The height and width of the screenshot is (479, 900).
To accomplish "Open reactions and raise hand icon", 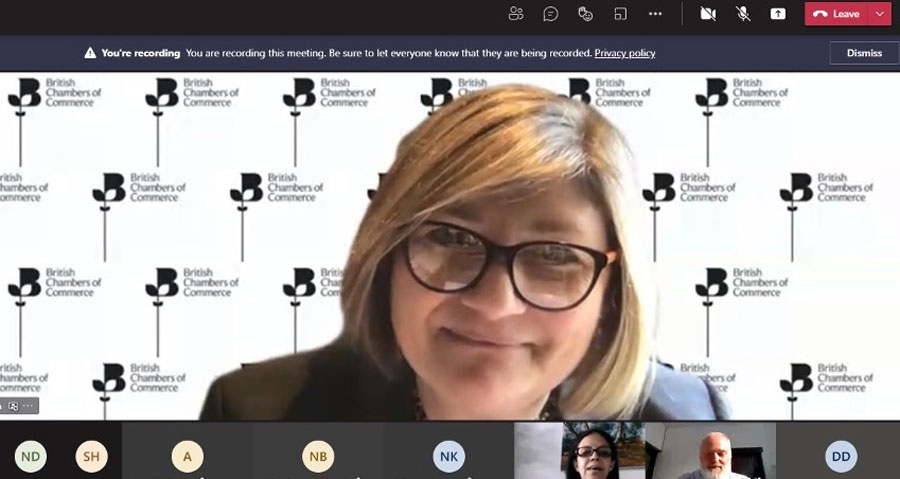I will click(x=585, y=14).
